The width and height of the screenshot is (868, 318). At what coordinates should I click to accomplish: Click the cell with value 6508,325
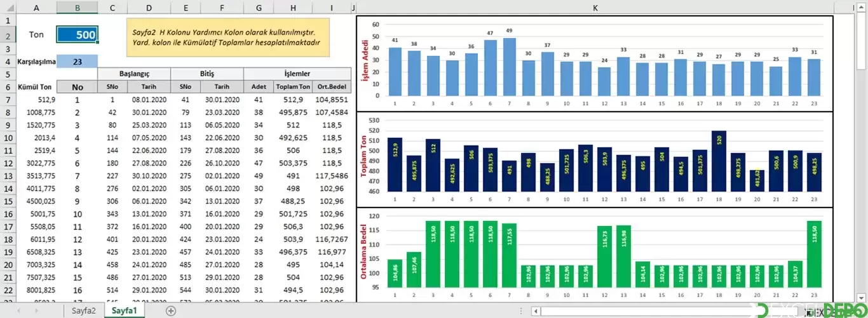(36, 252)
